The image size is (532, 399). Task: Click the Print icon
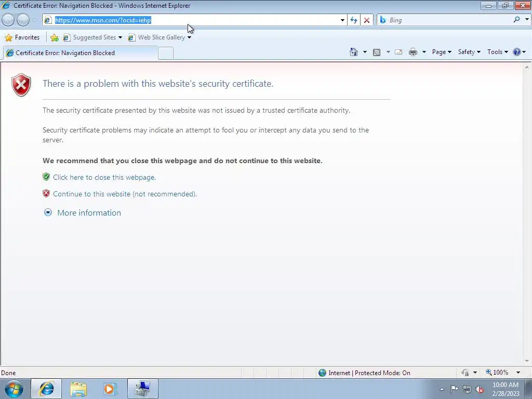coord(413,52)
